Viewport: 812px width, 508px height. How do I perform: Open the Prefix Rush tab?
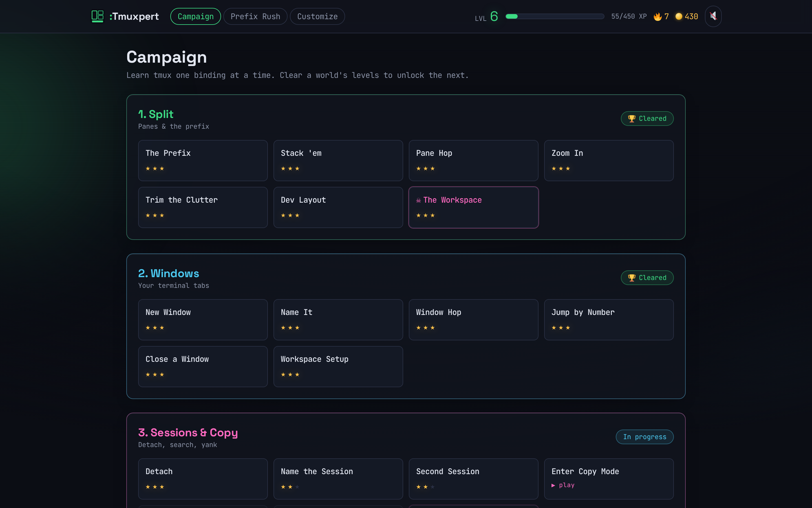[x=255, y=16]
